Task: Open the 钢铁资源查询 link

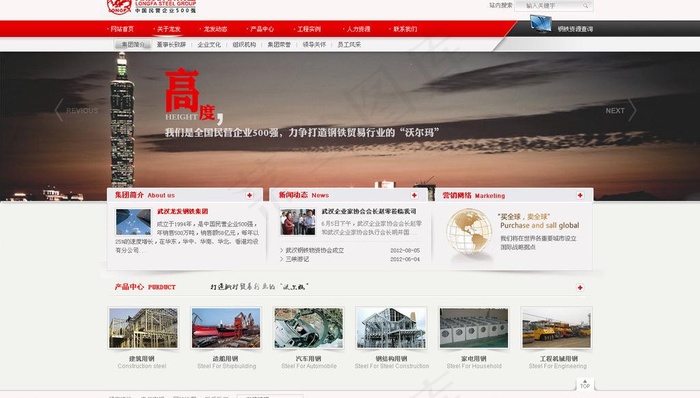Action: pyautogui.click(x=575, y=29)
